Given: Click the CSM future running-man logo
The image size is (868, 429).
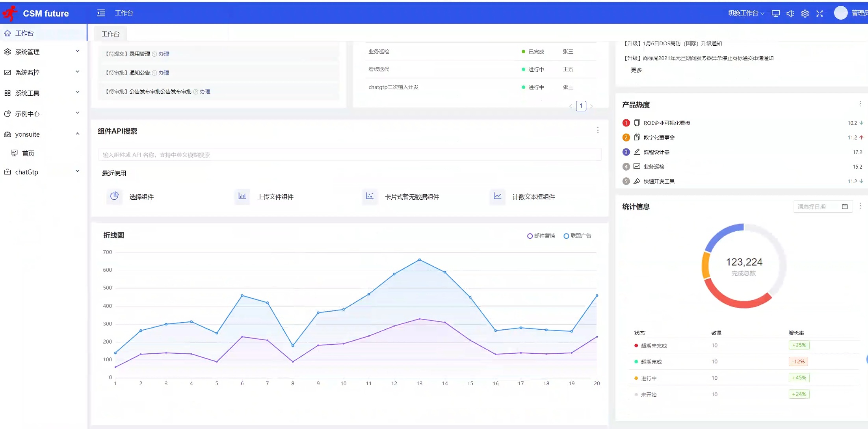Looking at the screenshot, I should point(10,13).
